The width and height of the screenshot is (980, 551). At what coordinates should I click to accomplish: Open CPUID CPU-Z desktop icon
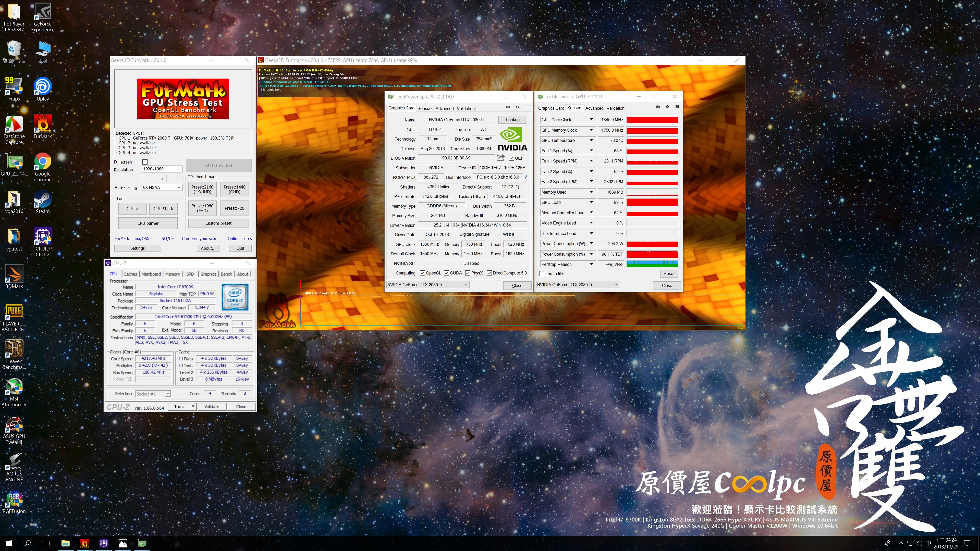(43, 242)
